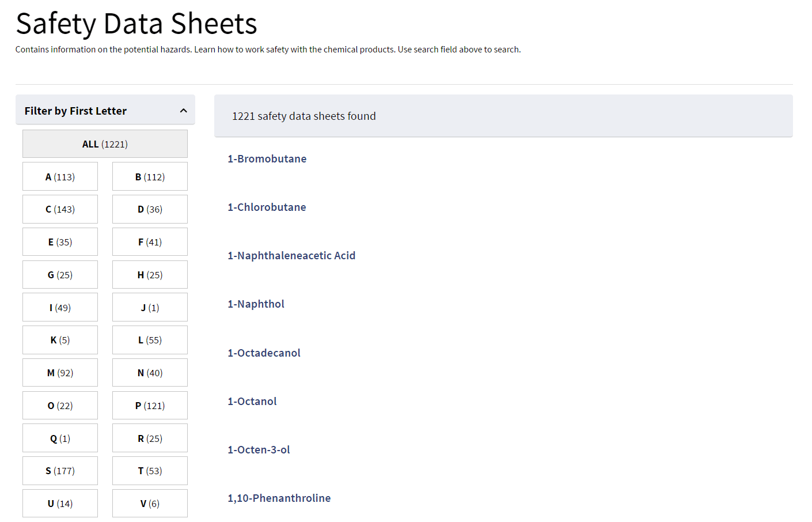Open the 1-Chlorobutane safety data sheet
This screenshot has width=812, height=522.
(x=267, y=207)
